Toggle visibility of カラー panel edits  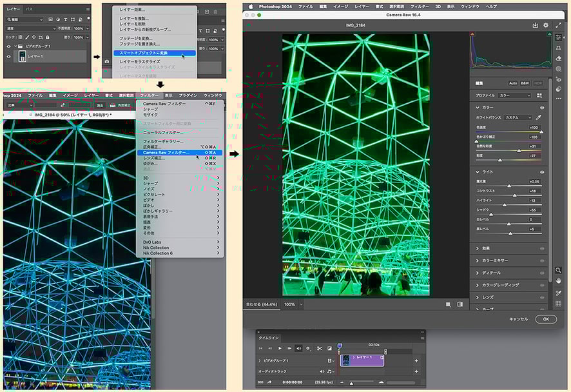(x=542, y=107)
